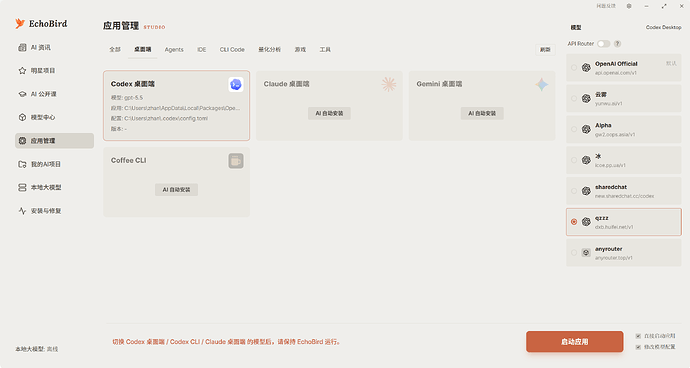Click the Coffee CLI cup icon
The image size is (690, 368).
click(236, 161)
